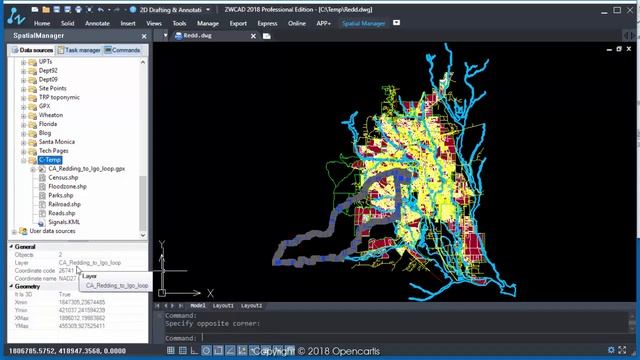640x360 pixels.
Task: Close the SpatialManager palette
Action: 144,36
